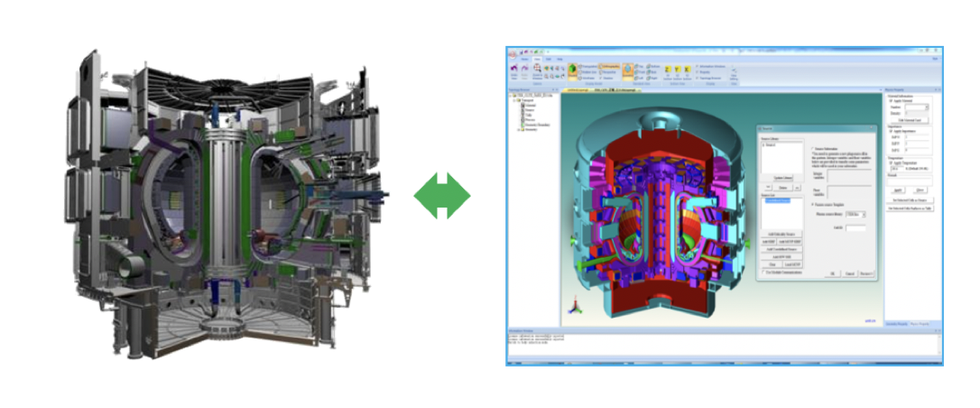Select the Shaded green cube display mode
The height and width of the screenshot is (408, 980).
point(572,71)
